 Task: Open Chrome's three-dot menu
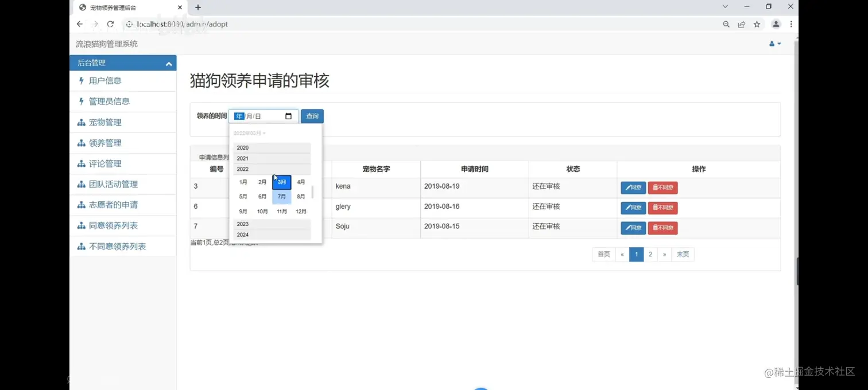pos(791,24)
